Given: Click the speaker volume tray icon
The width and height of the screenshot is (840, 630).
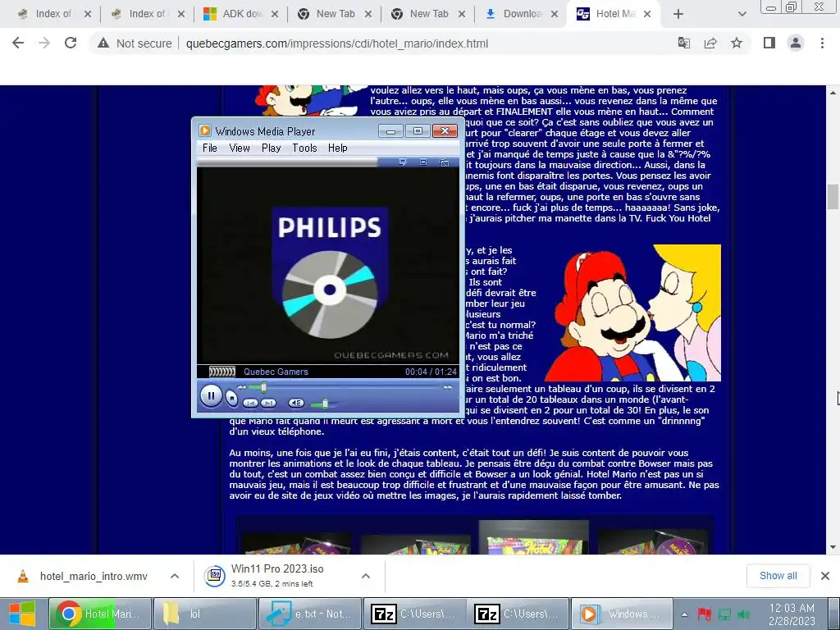Looking at the screenshot, I should [743, 614].
